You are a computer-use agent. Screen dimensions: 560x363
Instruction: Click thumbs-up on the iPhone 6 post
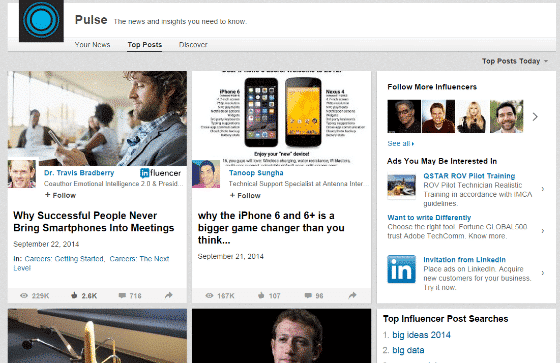coord(261,295)
